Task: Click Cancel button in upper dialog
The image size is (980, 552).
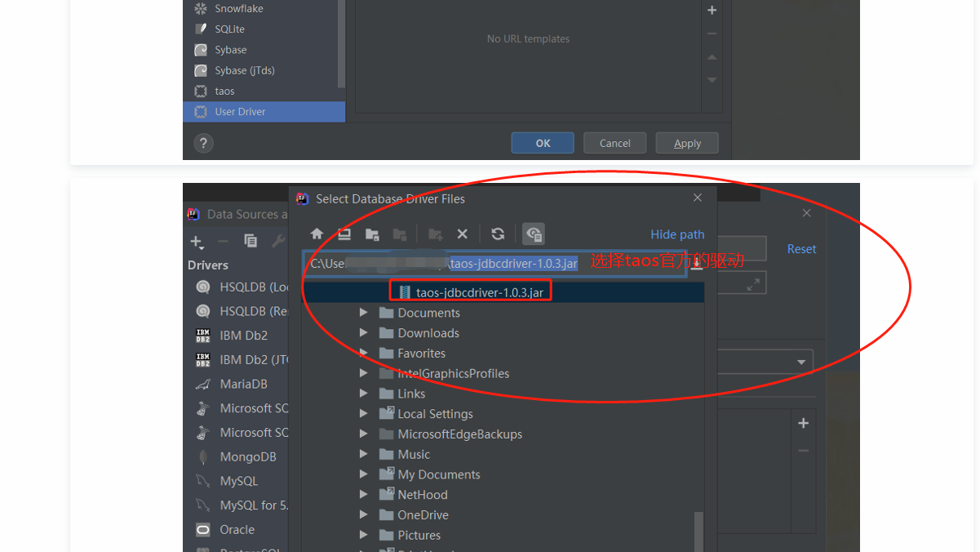Action: [614, 143]
